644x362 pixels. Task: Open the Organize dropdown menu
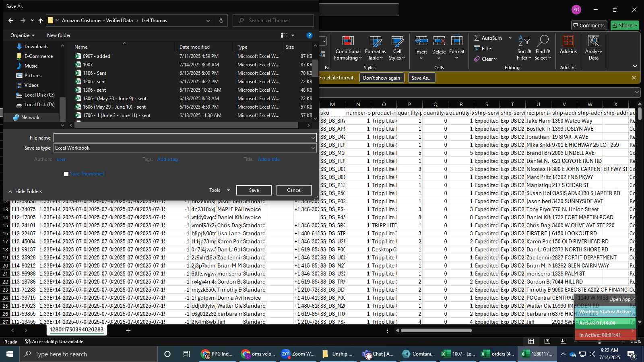(x=23, y=35)
